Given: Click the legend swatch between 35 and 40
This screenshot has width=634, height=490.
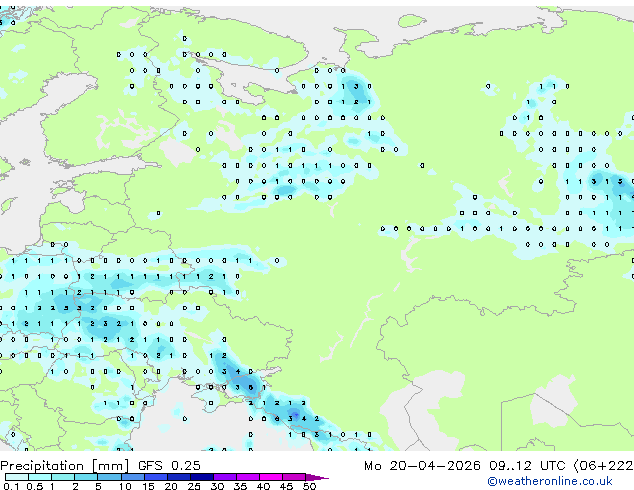Looking at the screenshot, I should 247,477.
